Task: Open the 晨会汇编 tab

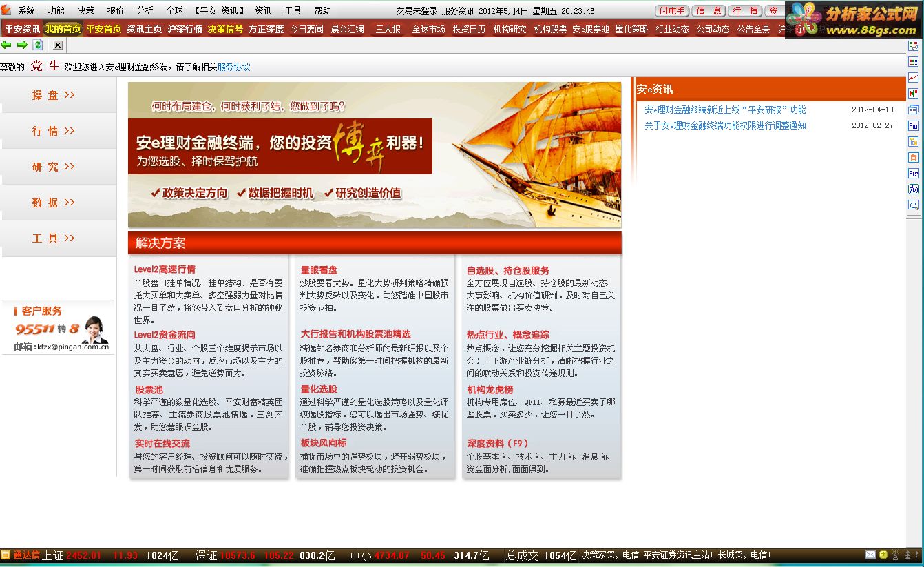Action: point(348,29)
